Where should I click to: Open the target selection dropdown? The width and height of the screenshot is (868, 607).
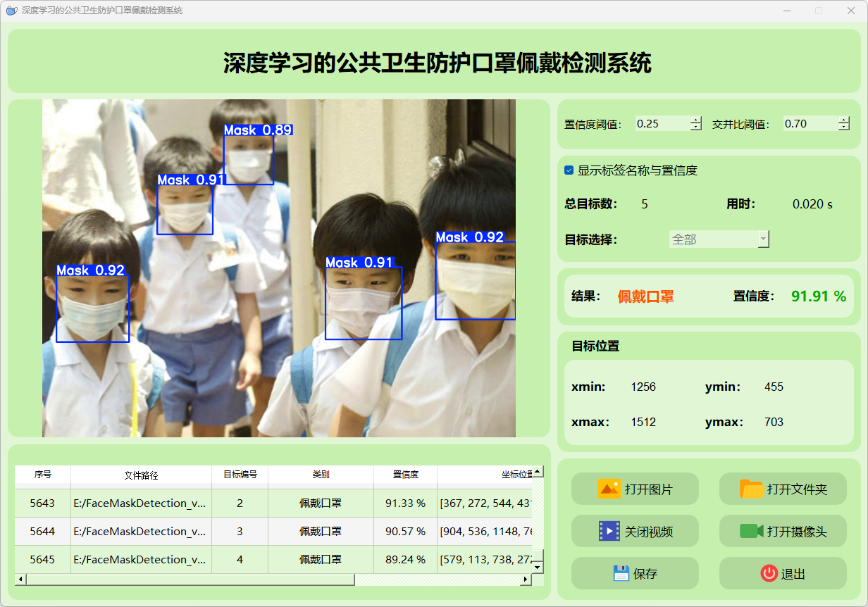[762, 239]
